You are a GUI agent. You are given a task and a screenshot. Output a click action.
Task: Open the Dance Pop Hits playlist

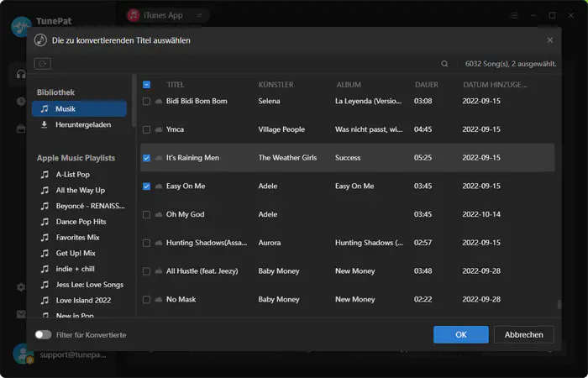pyautogui.click(x=82, y=222)
